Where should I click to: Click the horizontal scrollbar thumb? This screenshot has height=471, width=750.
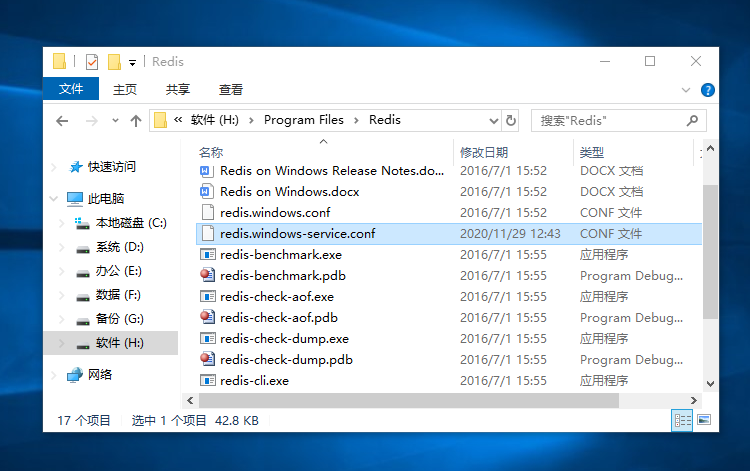click(409, 401)
